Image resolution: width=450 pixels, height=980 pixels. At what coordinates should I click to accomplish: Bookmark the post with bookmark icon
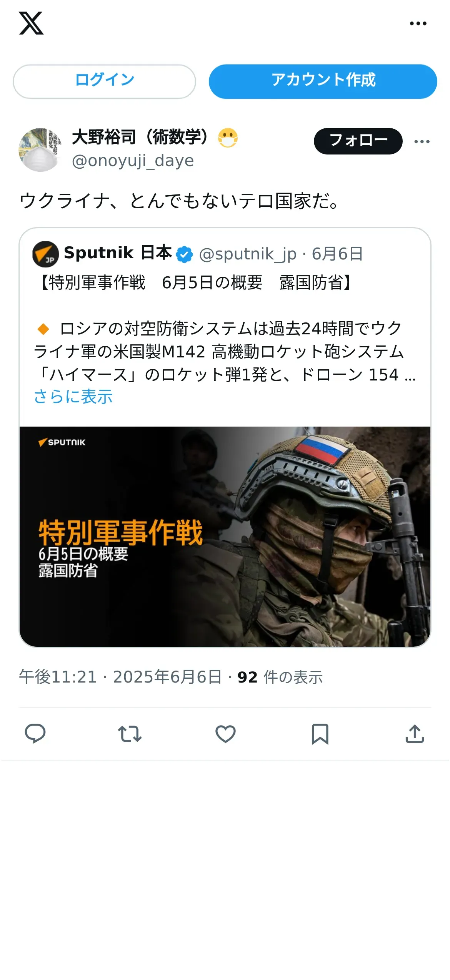point(320,734)
